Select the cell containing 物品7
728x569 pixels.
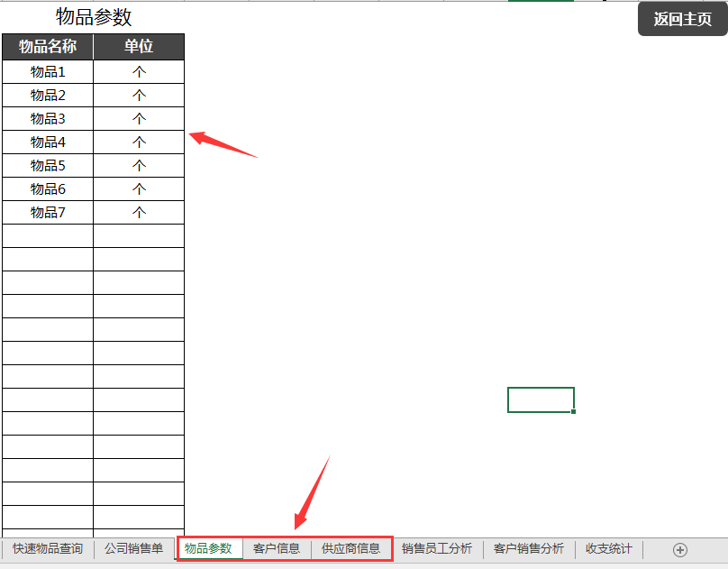point(48,213)
